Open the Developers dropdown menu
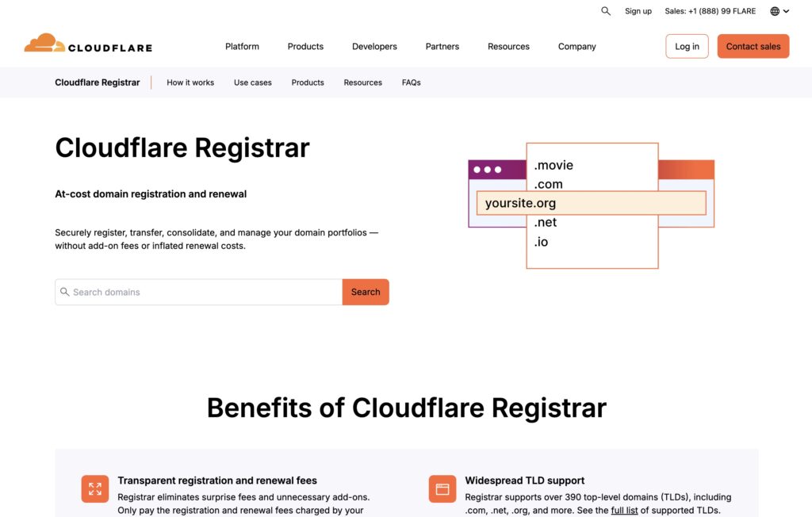This screenshot has height=517, width=812. [373, 46]
